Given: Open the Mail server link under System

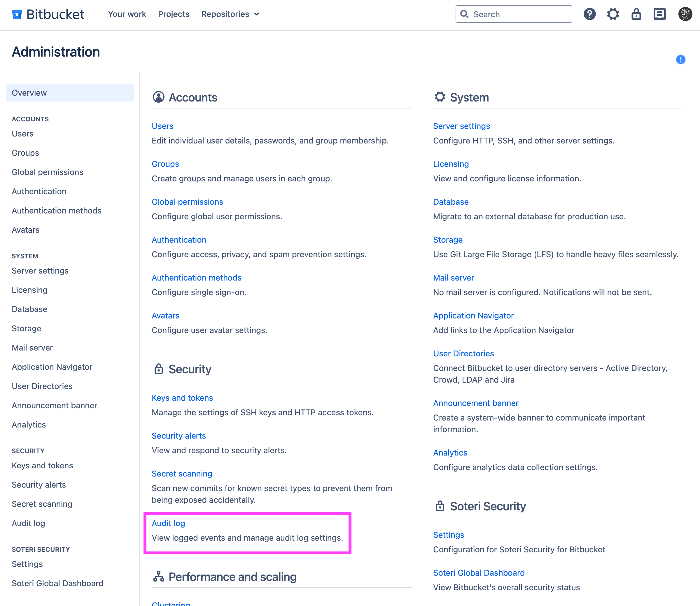Looking at the screenshot, I should coord(454,278).
